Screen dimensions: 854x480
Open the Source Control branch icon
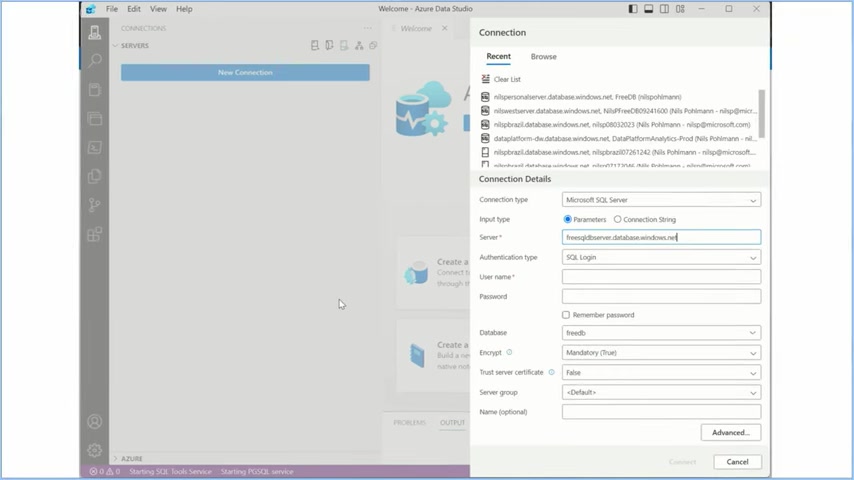click(x=95, y=205)
